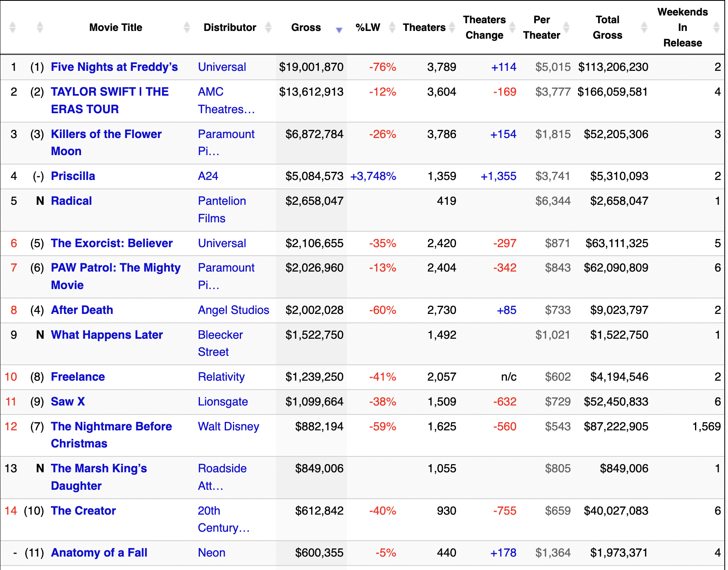Screen dimensions: 728x570
Task: Open Paramount distributor in Killers row
Action: click(226, 142)
